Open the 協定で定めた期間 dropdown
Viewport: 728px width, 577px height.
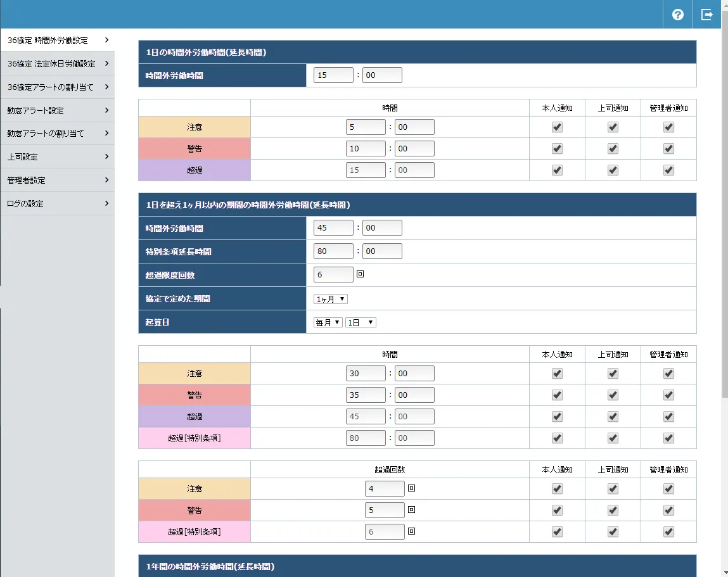tap(331, 299)
